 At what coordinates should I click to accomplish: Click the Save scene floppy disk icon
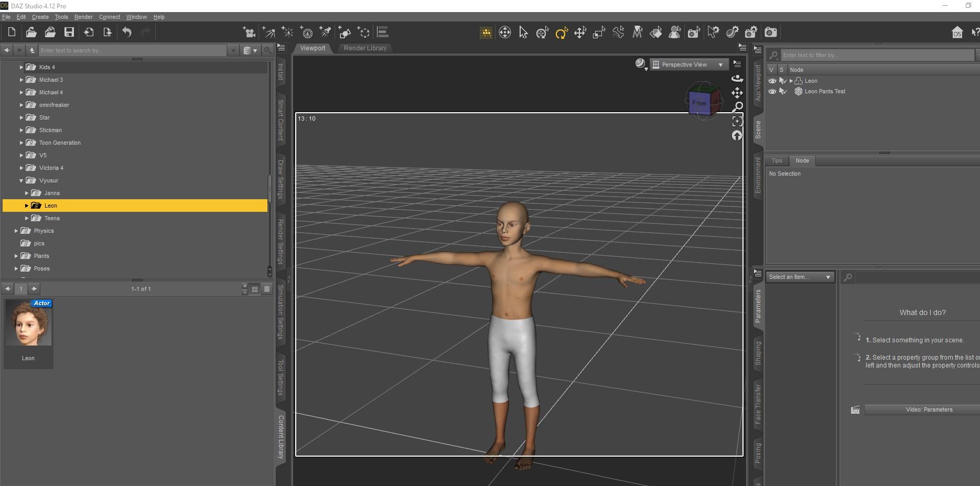click(x=69, y=32)
